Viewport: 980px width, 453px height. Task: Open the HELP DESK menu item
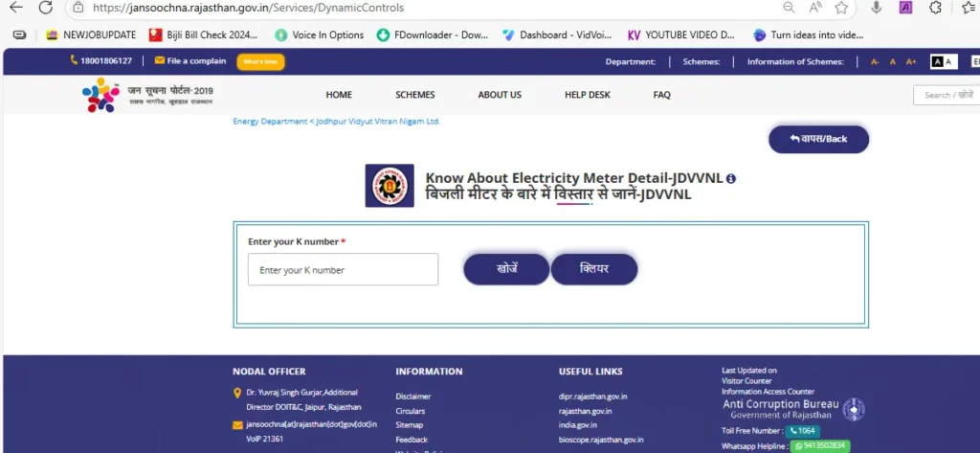pyautogui.click(x=588, y=95)
